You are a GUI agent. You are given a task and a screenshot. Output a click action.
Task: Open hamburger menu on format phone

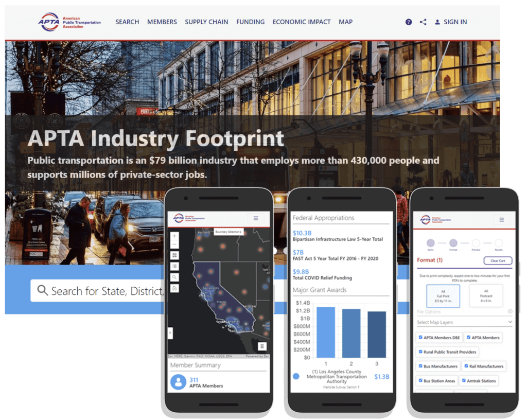501,220
